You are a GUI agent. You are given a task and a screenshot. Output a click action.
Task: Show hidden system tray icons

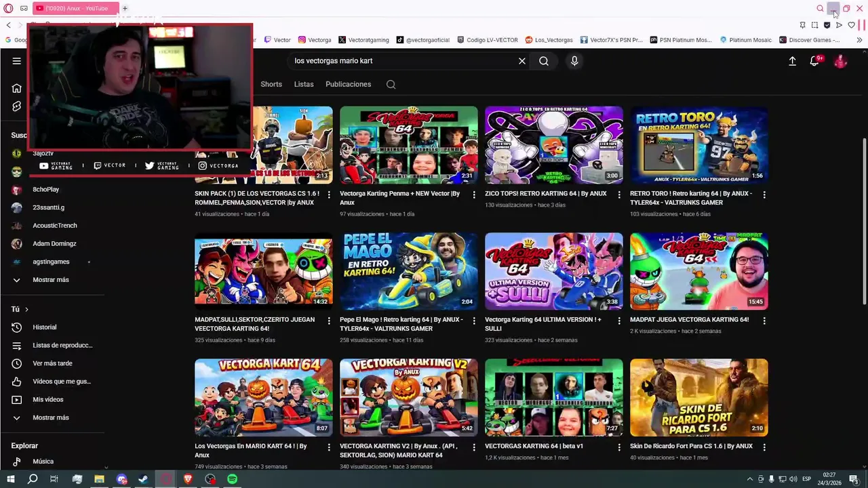[x=749, y=479]
